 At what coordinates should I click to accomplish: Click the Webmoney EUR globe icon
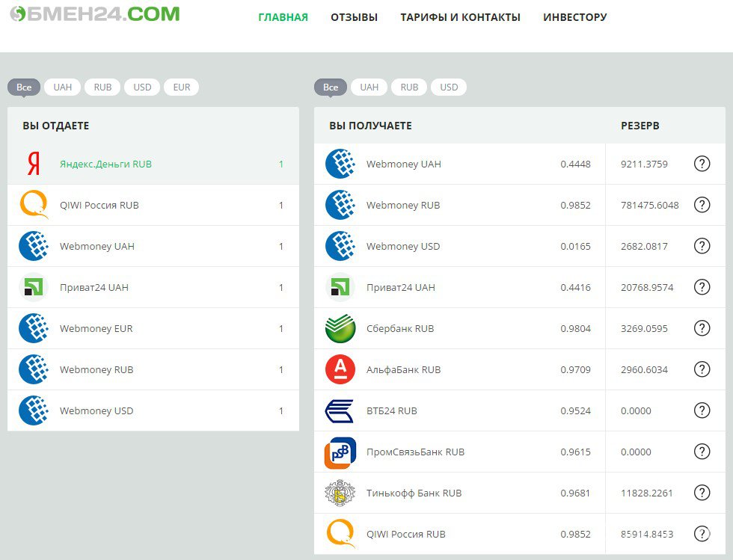pos(34,328)
